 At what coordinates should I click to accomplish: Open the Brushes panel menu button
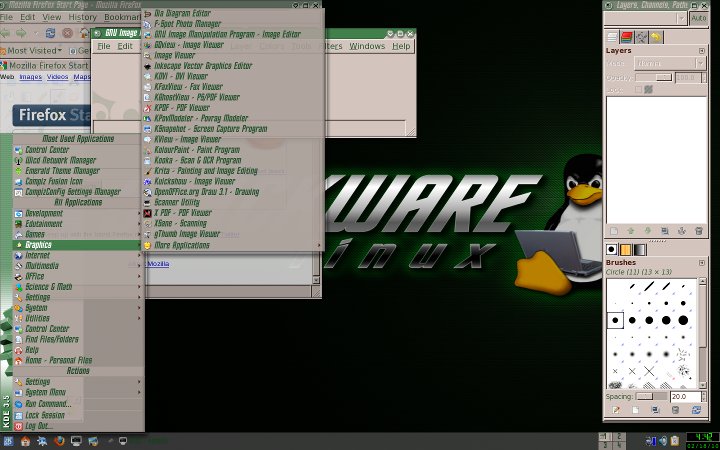click(702, 263)
